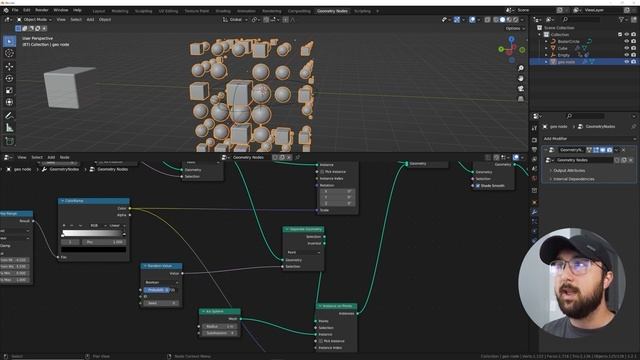Toggle Shade Smooth checkbox in node
Screen dimensions: 640x360
click(x=478, y=186)
